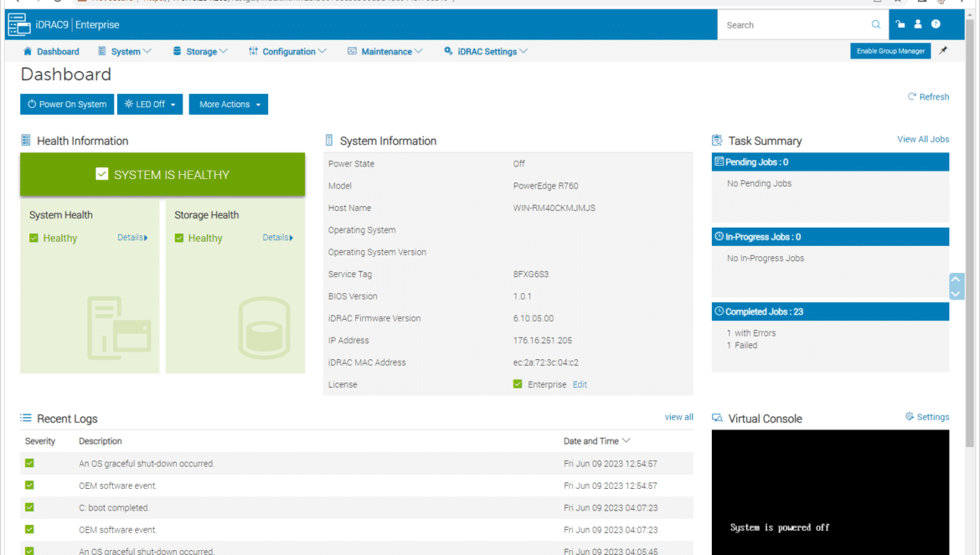This screenshot has height=555, width=980.
Task: Click the SYSTEM IS HEALTHY checkmark
Action: [102, 174]
